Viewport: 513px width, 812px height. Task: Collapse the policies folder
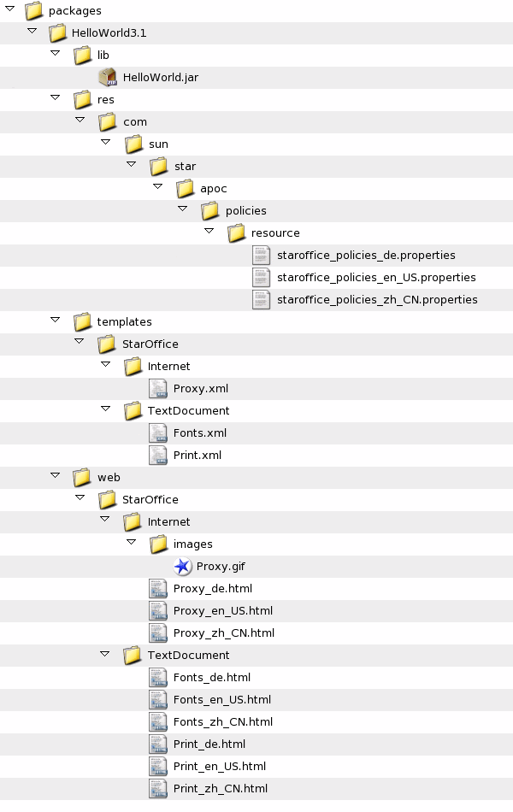[x=182, y=209]
